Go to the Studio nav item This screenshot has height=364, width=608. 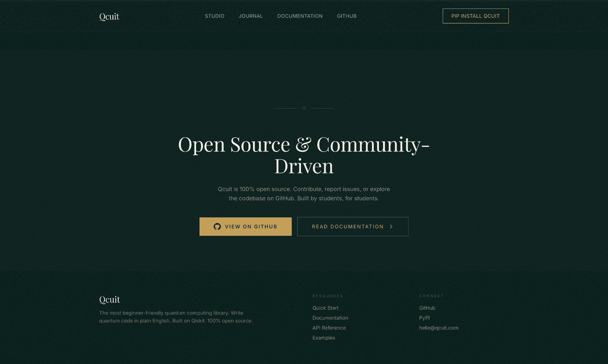coord(215,16)
